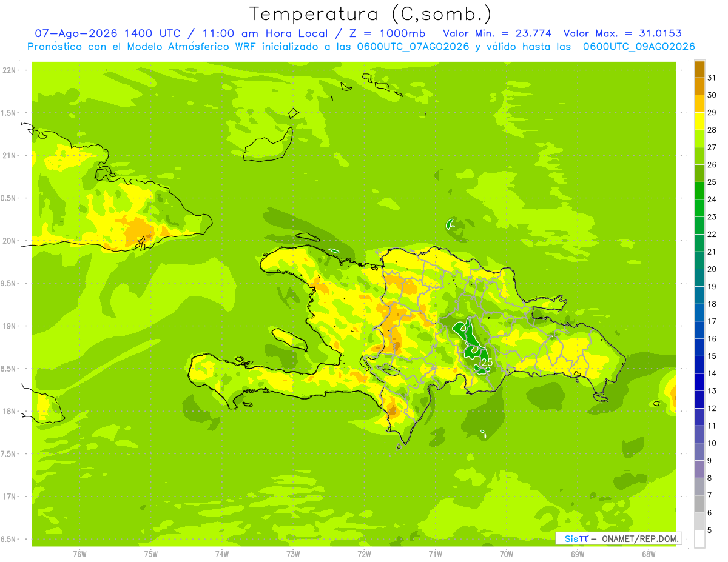Screen dimensions: 728x562
Task: Click the legend value '31'
Action: point(712,78)
